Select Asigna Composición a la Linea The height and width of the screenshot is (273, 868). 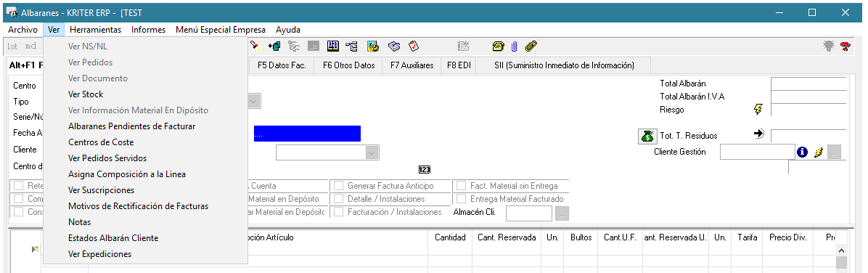[x=145, y=174]
